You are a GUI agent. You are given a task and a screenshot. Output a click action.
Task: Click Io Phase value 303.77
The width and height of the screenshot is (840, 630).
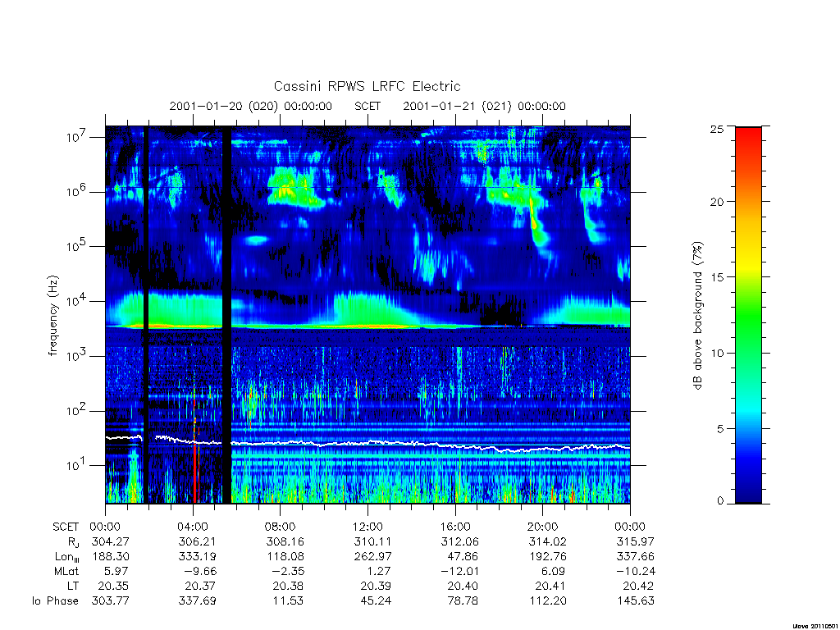(111, 601)
